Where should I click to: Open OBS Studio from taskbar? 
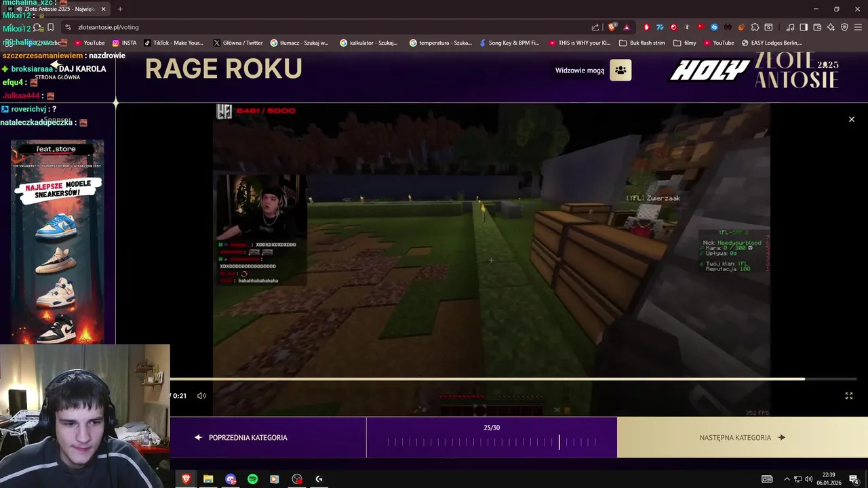(297, 479)
